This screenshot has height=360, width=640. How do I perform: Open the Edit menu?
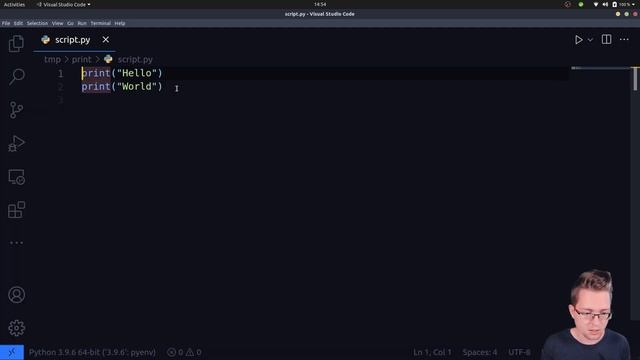[x=18, y=23]
